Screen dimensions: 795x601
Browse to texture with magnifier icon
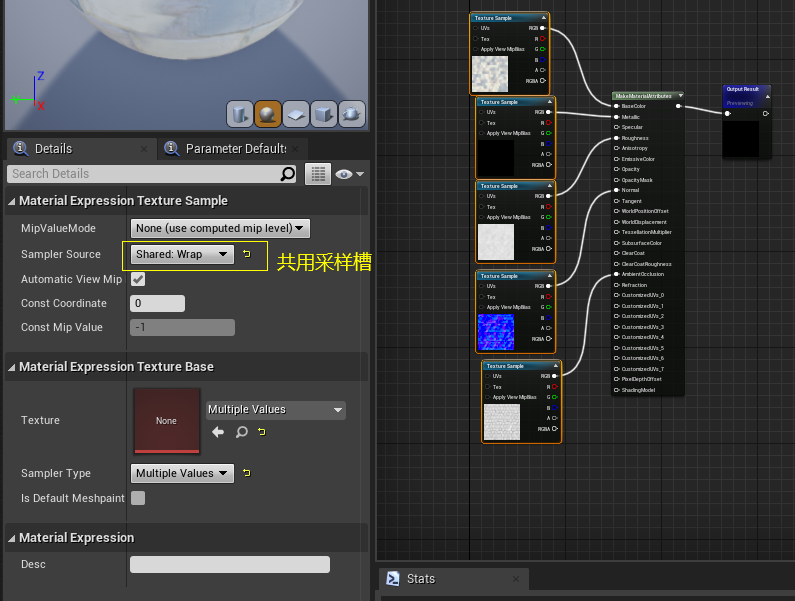coord(242,432)
